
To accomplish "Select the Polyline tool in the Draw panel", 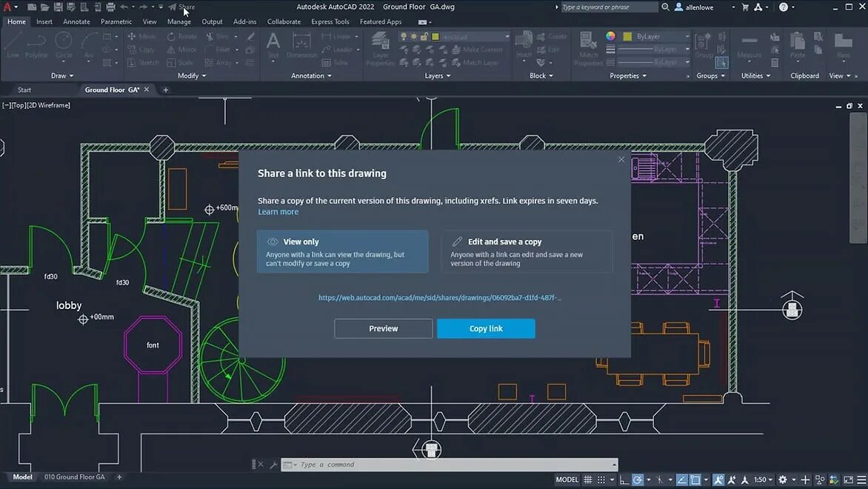I will click(36, 47).
